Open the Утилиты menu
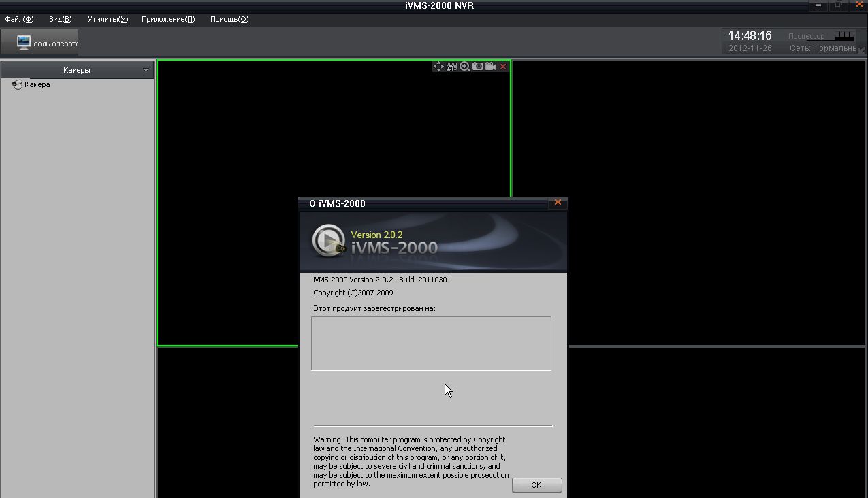 point(108,19)
